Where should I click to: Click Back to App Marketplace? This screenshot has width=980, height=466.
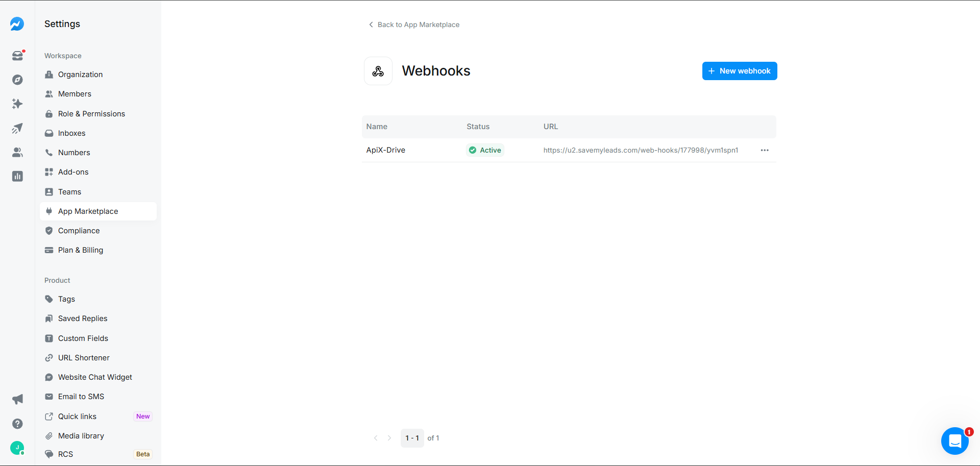coord(413,24)
